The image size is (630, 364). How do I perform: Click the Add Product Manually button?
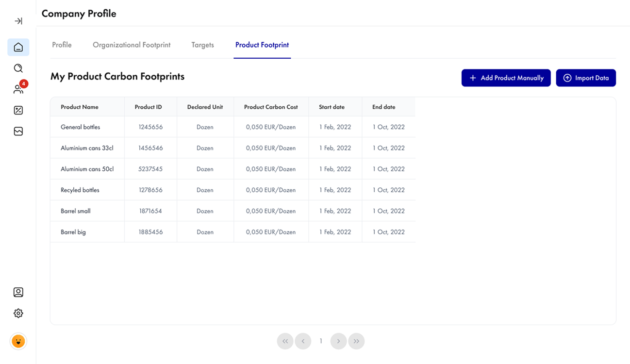[x=506, y=78]
